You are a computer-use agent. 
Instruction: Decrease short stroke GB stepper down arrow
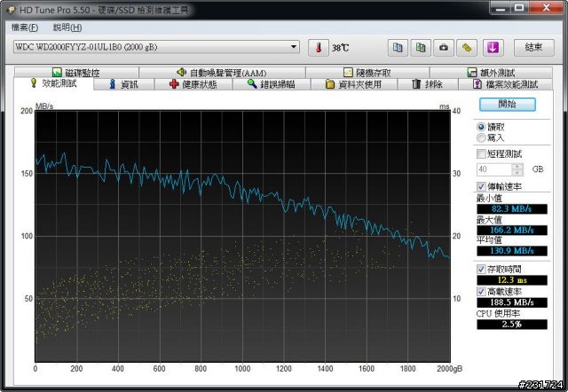[517, 173]
